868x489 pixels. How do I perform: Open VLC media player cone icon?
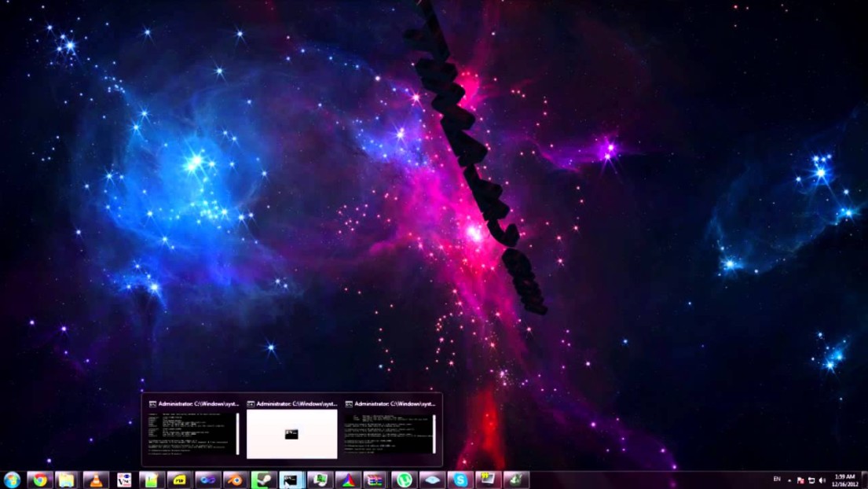tap(96, 480)
